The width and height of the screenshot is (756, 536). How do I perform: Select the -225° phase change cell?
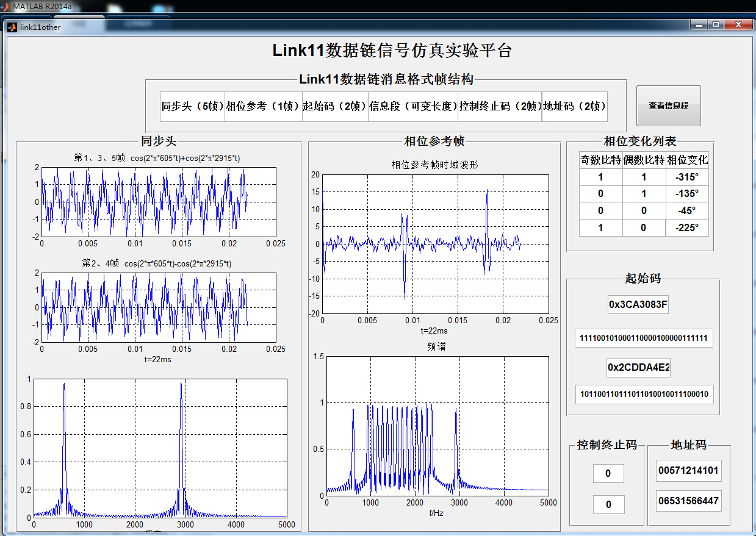tap(687, 228)
